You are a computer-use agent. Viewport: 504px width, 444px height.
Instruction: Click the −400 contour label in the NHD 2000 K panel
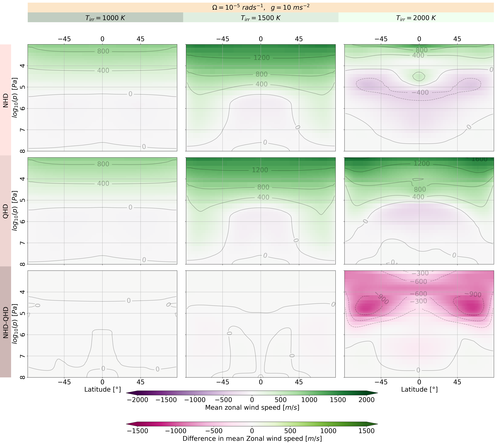click(x=420, y=93)
